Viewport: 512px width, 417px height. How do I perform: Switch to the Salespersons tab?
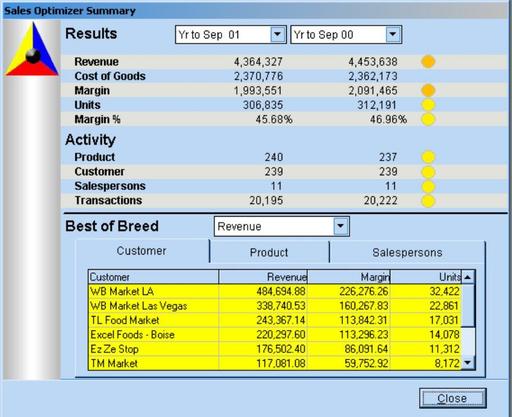[x=407, y=252]
